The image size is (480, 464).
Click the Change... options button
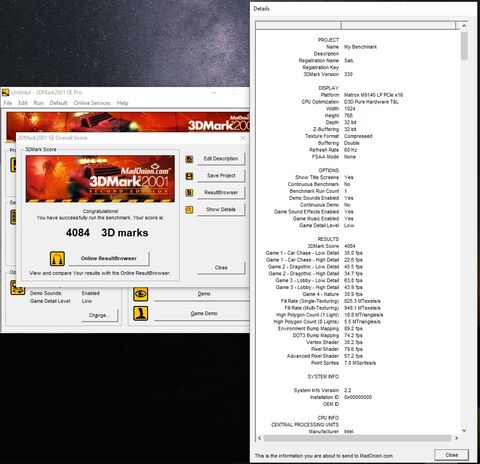99,315
